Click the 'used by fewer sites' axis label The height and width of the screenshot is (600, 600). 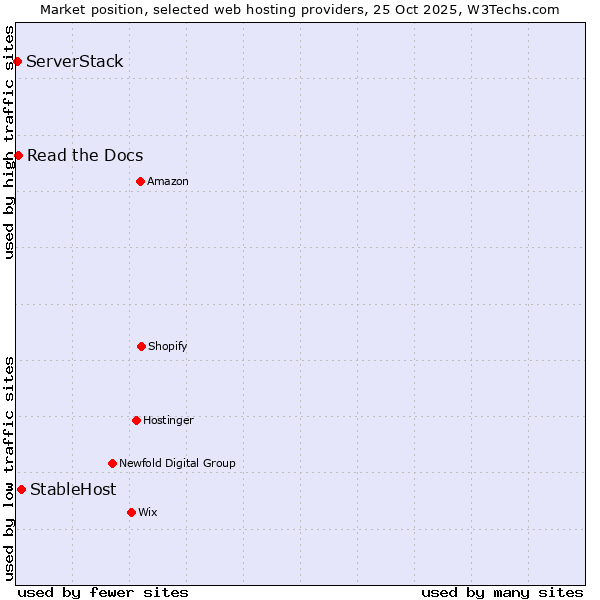coord(103,592)
